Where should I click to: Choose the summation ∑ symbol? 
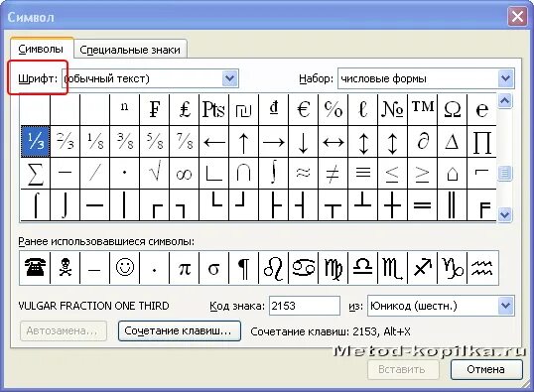(36, 174)
